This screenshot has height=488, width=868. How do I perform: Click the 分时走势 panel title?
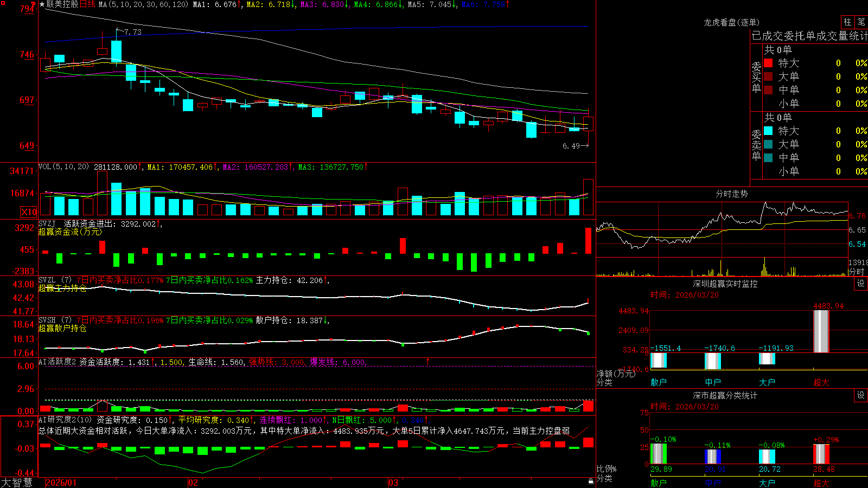coord(732,194)
